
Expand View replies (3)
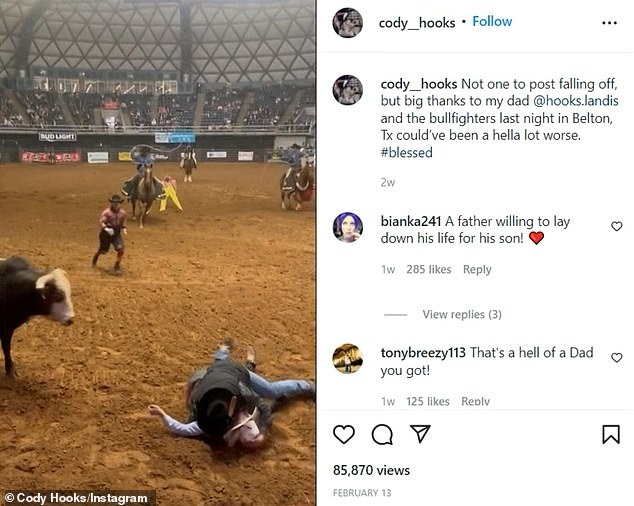click(x=462, y=314)
